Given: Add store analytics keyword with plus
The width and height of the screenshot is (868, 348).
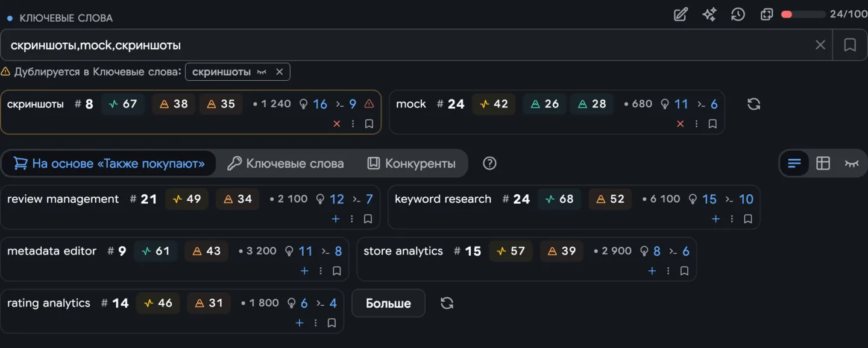Looking at the screenshot, I should point(652,271).
